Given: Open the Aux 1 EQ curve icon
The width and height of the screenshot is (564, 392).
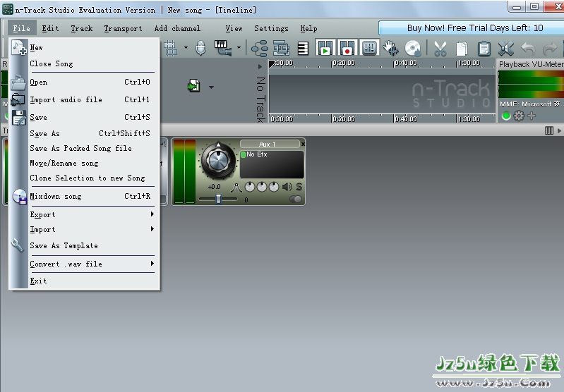Looking at the screenshot, I should click(x=236, y=188).
